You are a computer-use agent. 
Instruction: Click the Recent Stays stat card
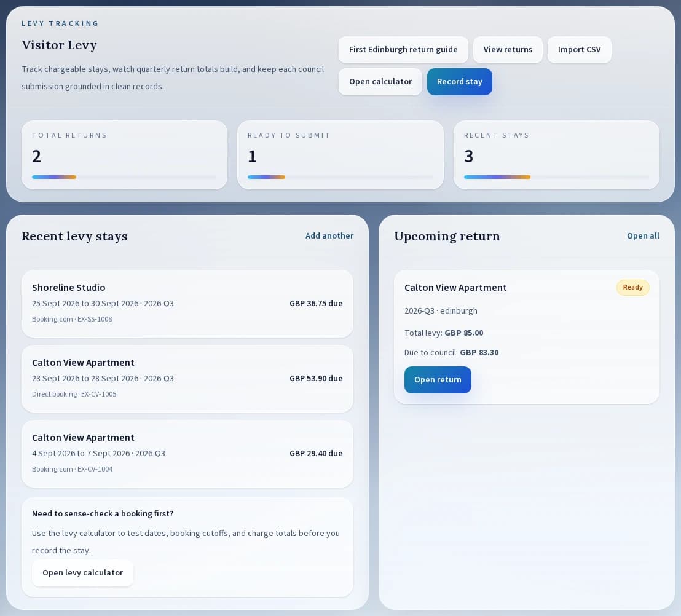pos(556,155)
